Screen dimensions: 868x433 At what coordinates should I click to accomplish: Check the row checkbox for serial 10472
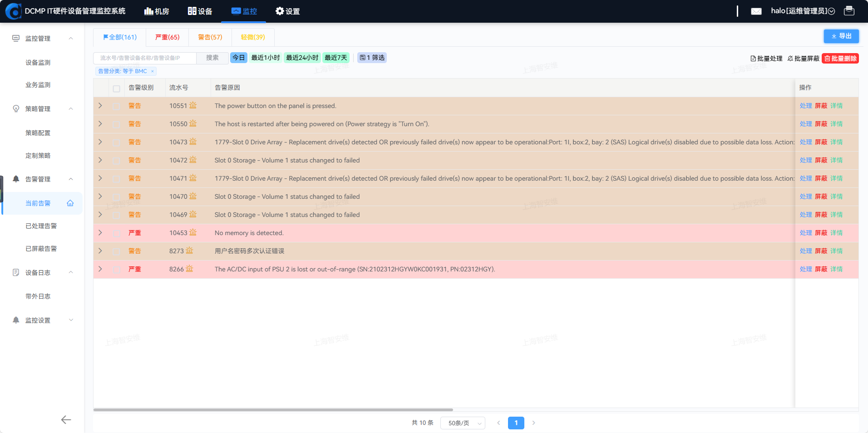pos(117,161)
